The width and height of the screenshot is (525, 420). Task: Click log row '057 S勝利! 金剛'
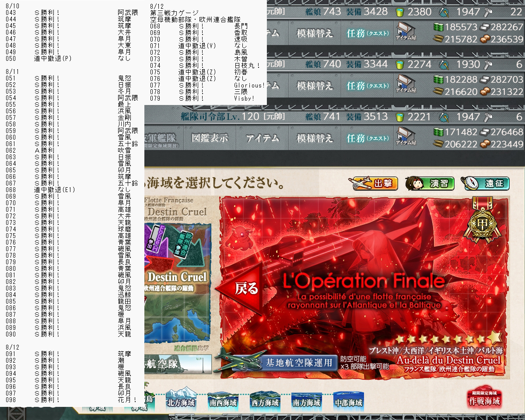point(69,117)
